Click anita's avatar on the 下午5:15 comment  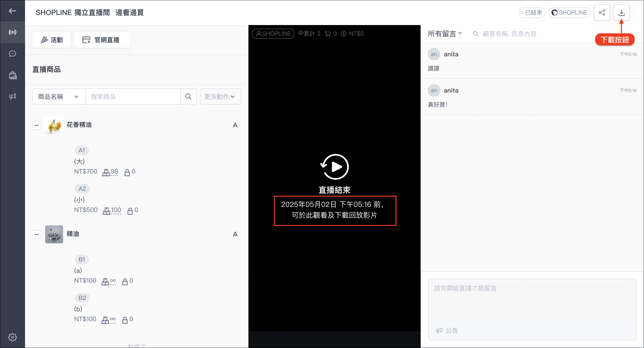point(434,54)
